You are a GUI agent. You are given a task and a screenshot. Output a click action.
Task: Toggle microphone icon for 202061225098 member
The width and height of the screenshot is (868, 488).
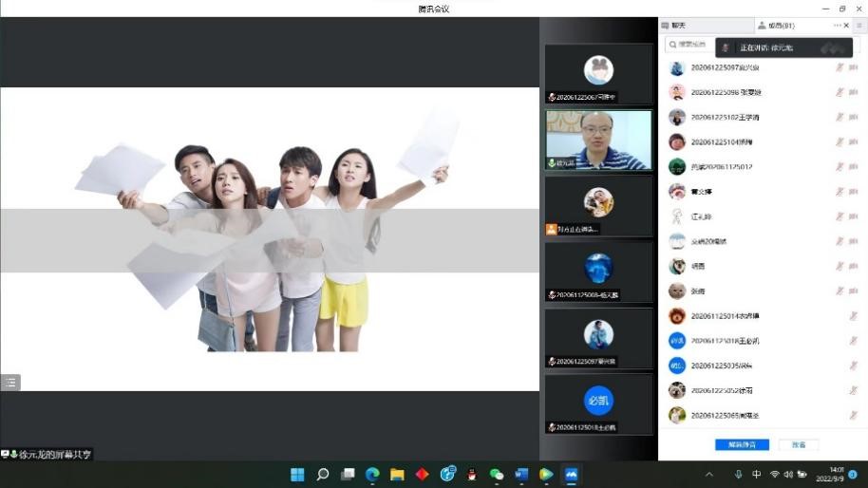(x=840, y=92)
